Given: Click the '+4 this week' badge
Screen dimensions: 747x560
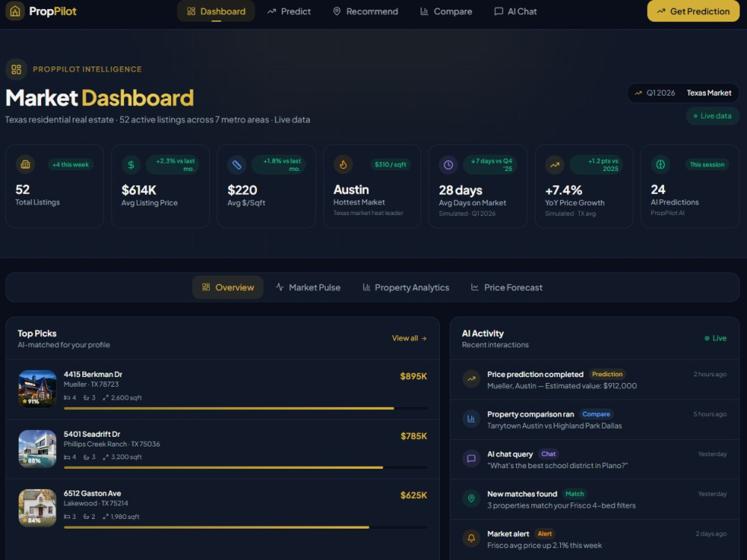Looking at the screenshot, I should click(70, 165).
